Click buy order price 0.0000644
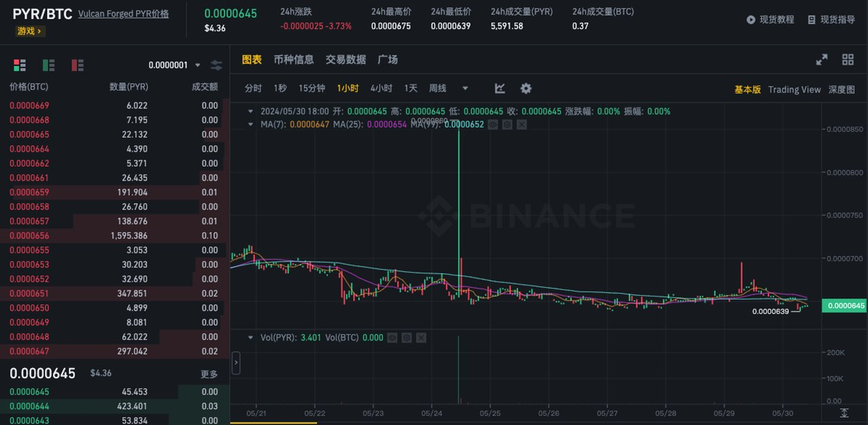This screenshot has height=425, width=868. tap(29, 407)
